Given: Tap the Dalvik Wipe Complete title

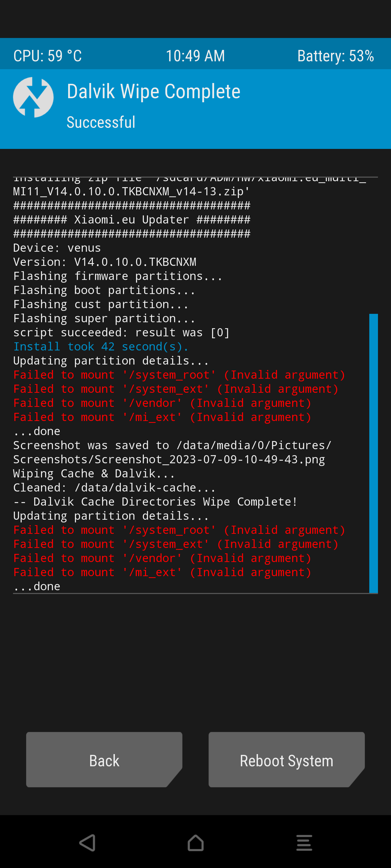Looking at the screenshot, I should point(153,91).
